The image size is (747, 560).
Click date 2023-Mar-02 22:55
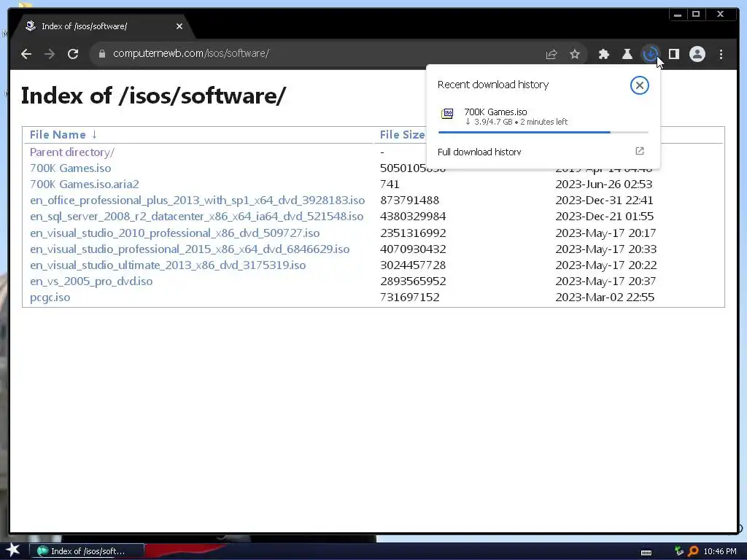click(605, 297)
